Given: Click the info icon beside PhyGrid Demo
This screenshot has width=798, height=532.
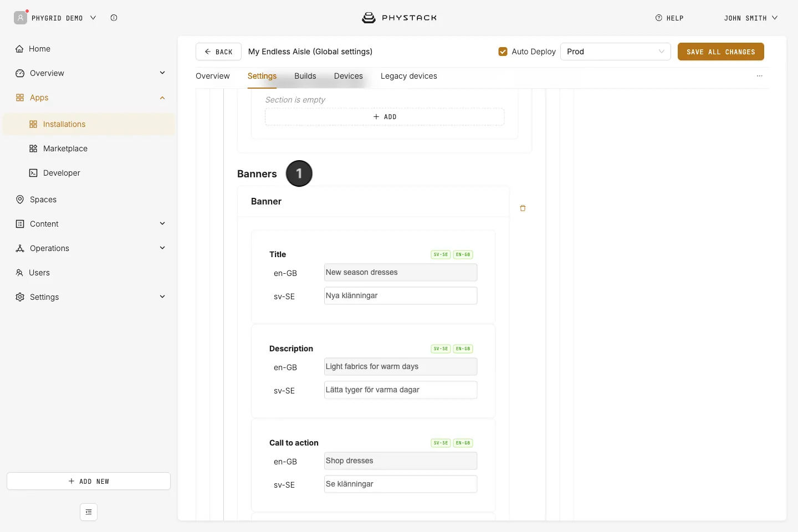Looking at the screenshot, I should (114, 18).
